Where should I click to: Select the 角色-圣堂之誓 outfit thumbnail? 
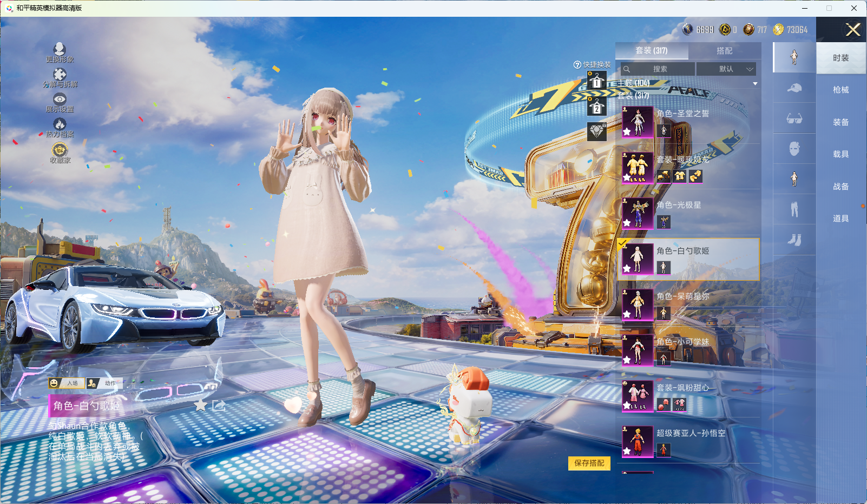638,122
